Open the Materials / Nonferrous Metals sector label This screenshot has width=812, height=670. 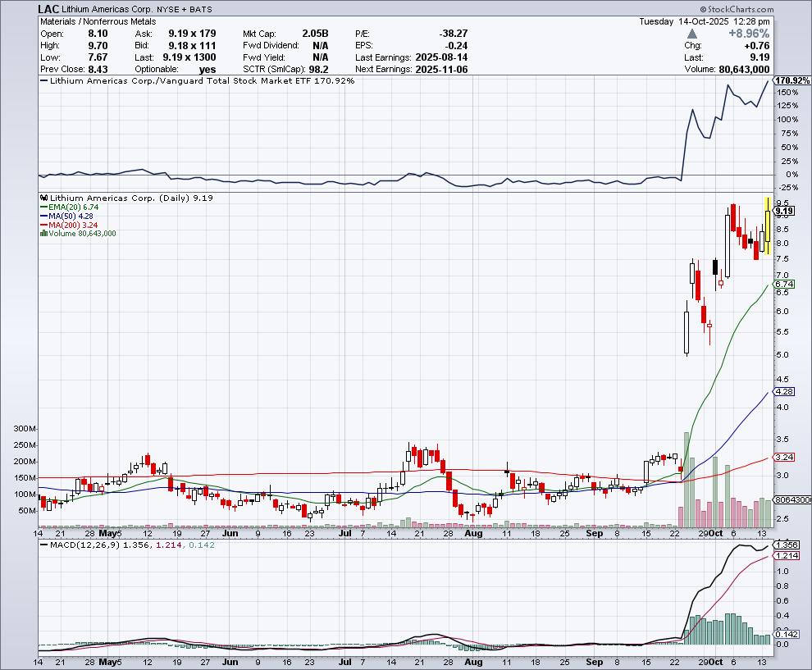click(98, 22)
